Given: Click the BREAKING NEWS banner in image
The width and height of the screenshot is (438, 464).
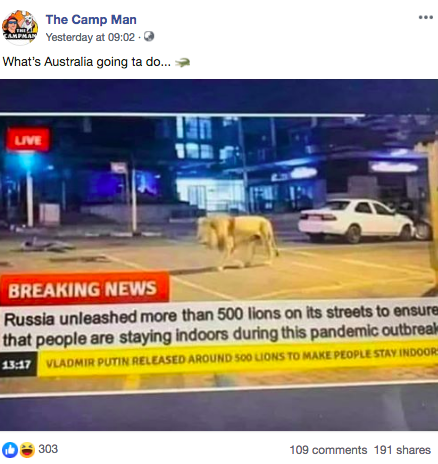Looking at the screenshot, I should coord(84,289).
